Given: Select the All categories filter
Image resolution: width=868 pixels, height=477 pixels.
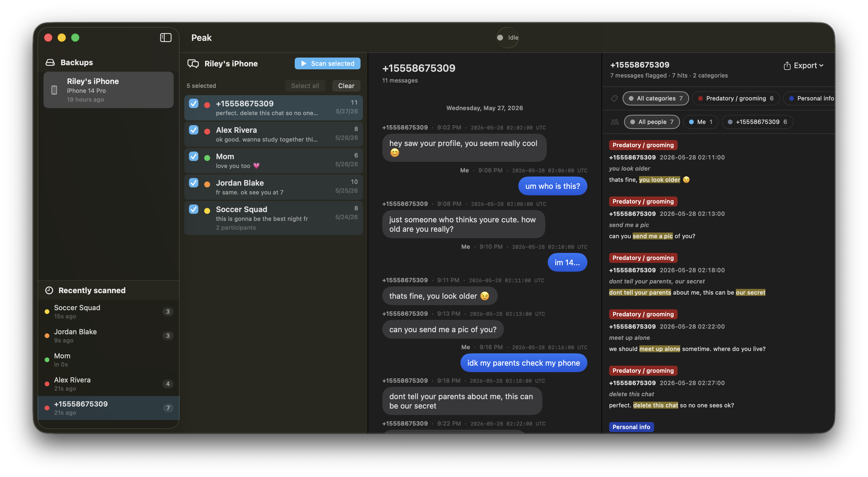Looking at the screenshot, I should (x=655, y=98).
